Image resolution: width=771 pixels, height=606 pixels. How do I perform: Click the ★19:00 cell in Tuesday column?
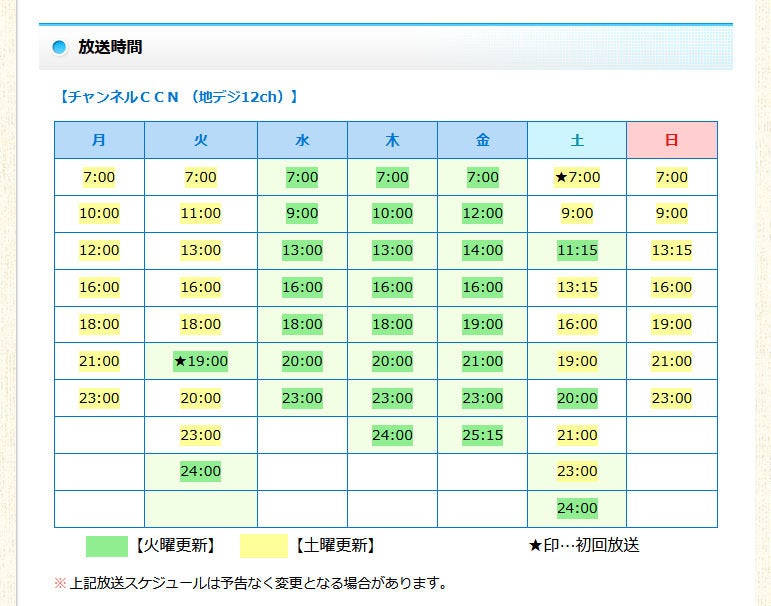[201, 361]
